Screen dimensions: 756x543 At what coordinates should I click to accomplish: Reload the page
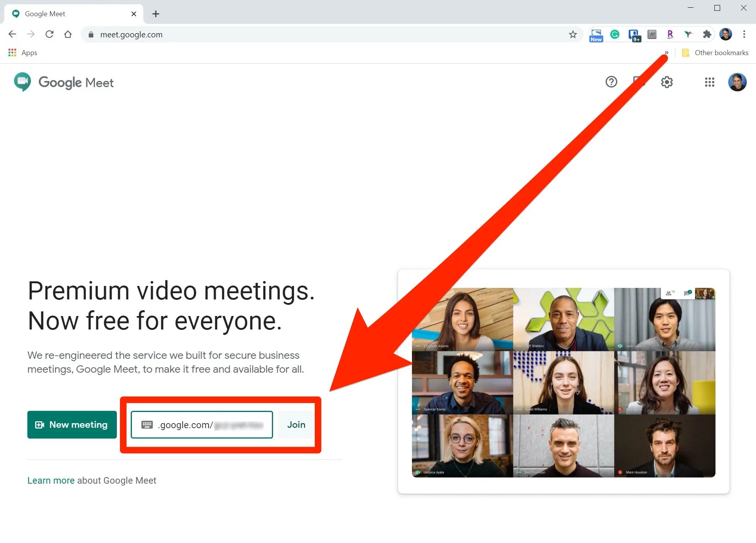click(x=49, y=34)
